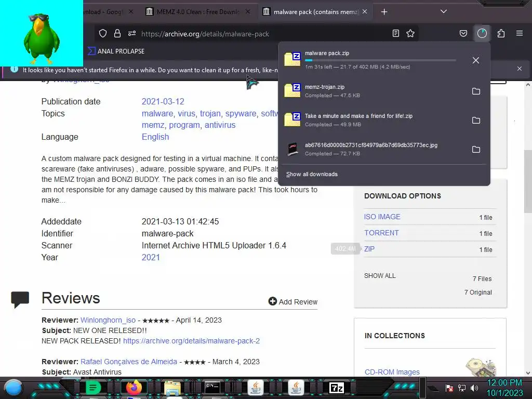This screenshot has height=399, width=532.
Task: Click the 2021 year link
Action: [x=151, y=257]
